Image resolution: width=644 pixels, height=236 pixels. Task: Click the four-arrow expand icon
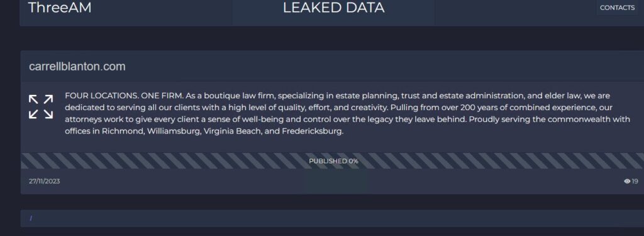point(41,107)
